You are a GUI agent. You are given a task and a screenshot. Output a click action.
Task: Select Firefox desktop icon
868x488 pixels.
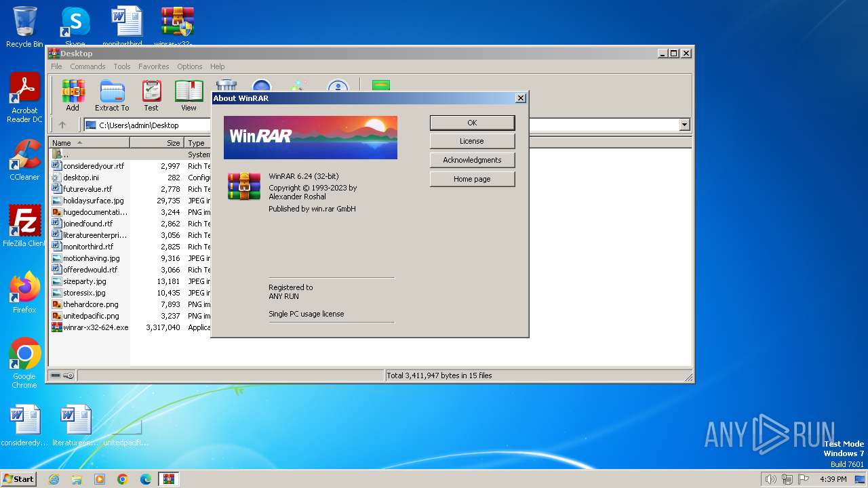pyautogui.click(x=24, y=293)
